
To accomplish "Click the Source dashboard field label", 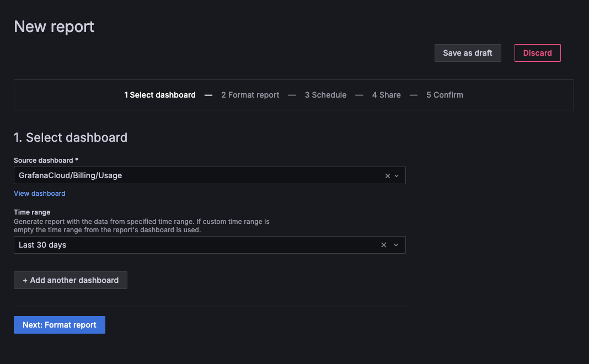I will [x=46, y=160].
